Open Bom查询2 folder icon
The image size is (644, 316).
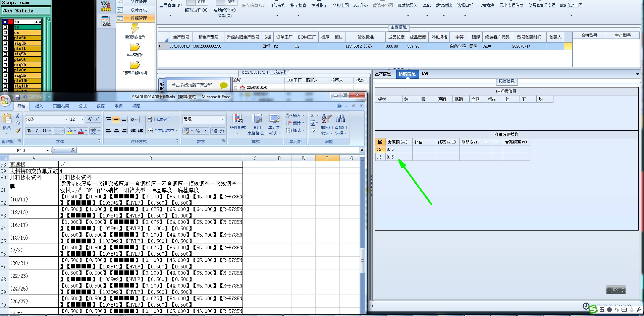pos(135,47)
